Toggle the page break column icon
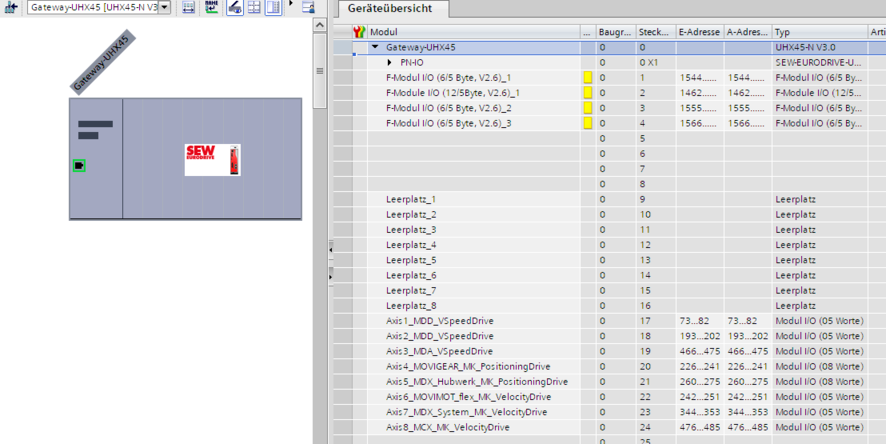The height and width of the screenshot is (444, 886). coord(273,7)
